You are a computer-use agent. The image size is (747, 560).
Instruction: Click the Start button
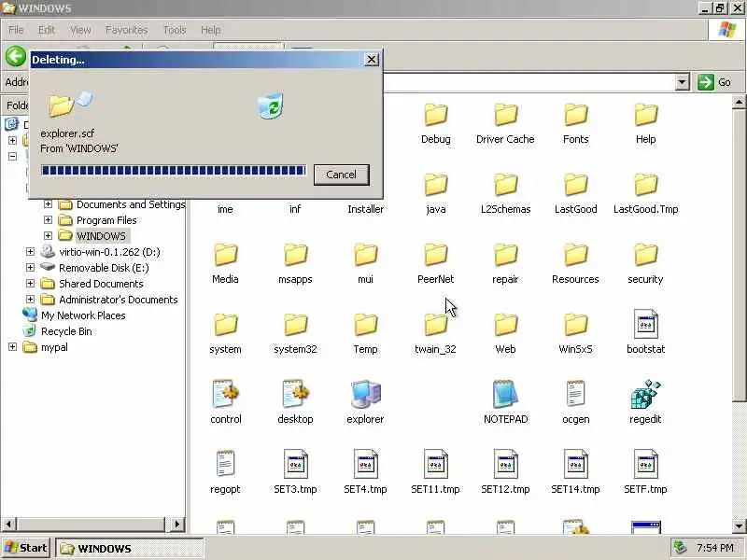coord(26,548)
